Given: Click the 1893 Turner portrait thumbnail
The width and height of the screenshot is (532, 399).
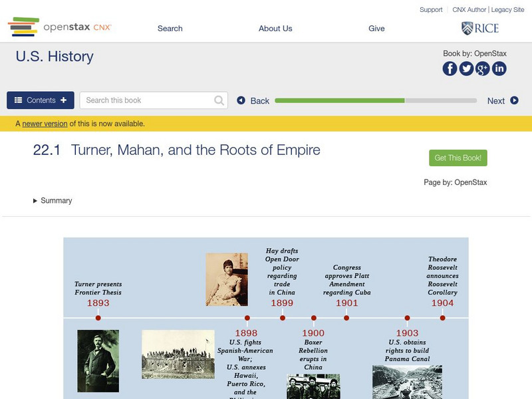Looking at the screenshot, I should 98,360.
